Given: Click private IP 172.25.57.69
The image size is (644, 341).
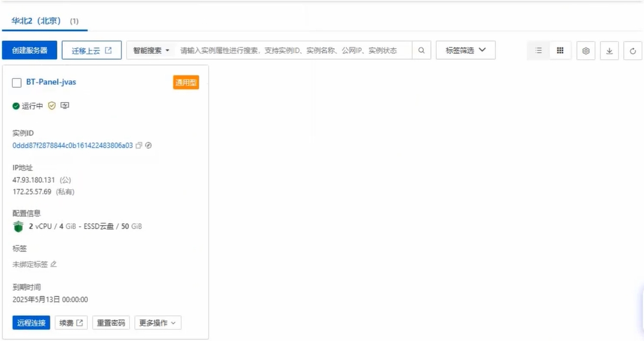Looking at the screenshot, I should [32, 192].
